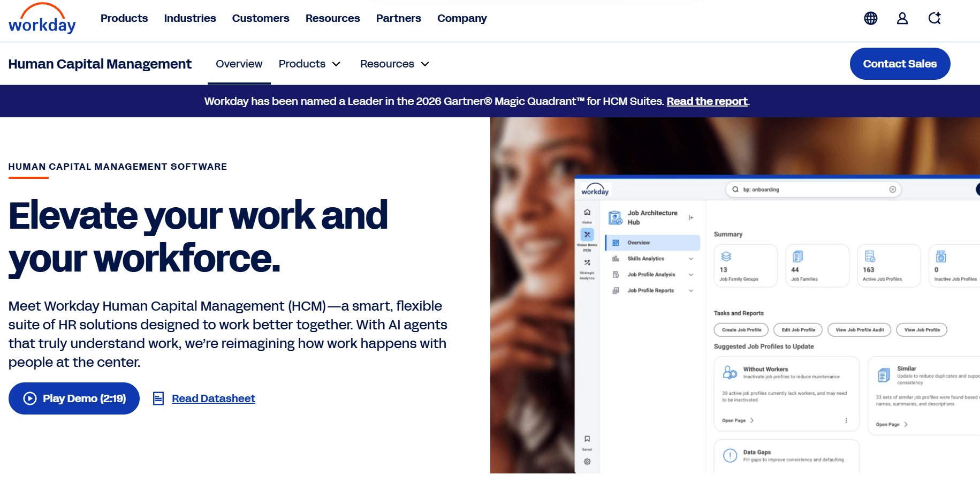Screen dimensions: 980x482
Task: Click the Job Families card icon
Action: coord(797,257)
